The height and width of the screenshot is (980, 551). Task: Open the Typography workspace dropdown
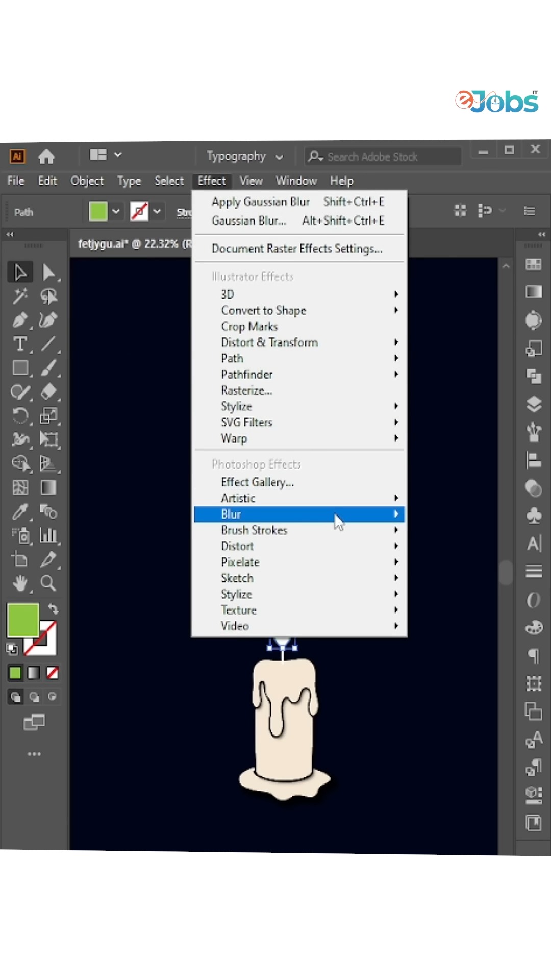244,156
